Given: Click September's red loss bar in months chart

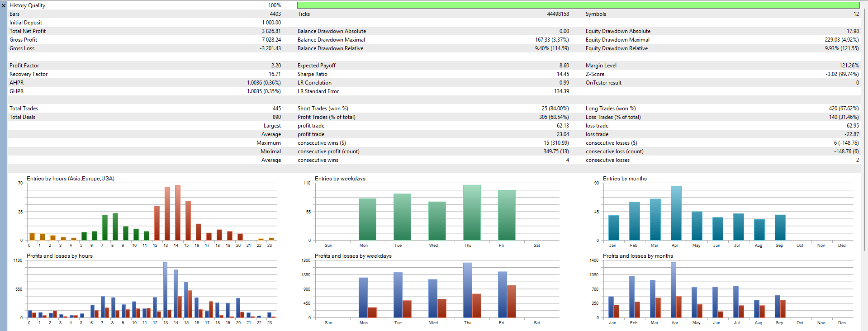Looking at the screenshot, I should coord(783,309).
